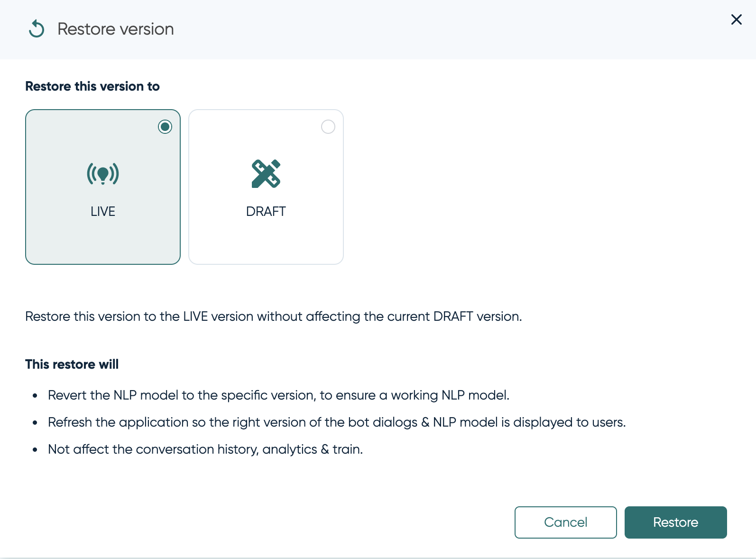Click the "Restore version" dialog title
Screen dimensions: 756x559
point(115,29)
